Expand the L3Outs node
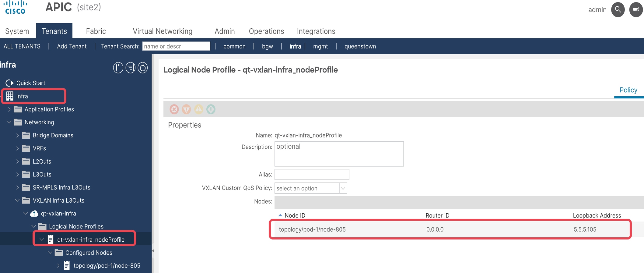 17,174
